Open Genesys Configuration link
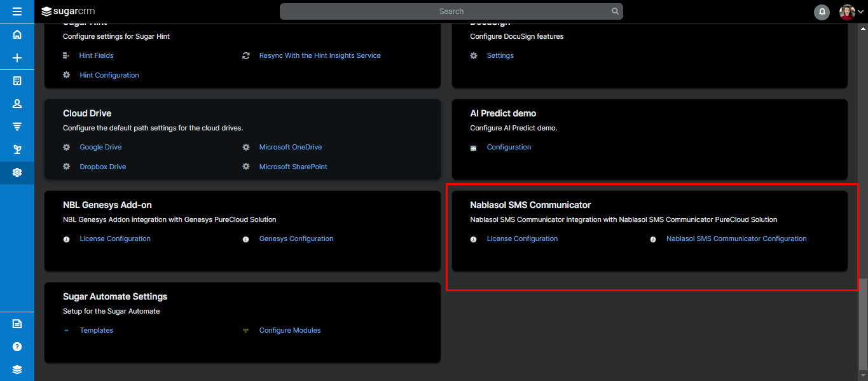 (296, 239)
